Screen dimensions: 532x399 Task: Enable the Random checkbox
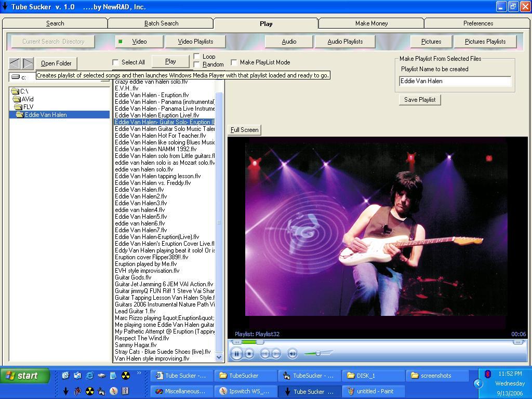196,64
